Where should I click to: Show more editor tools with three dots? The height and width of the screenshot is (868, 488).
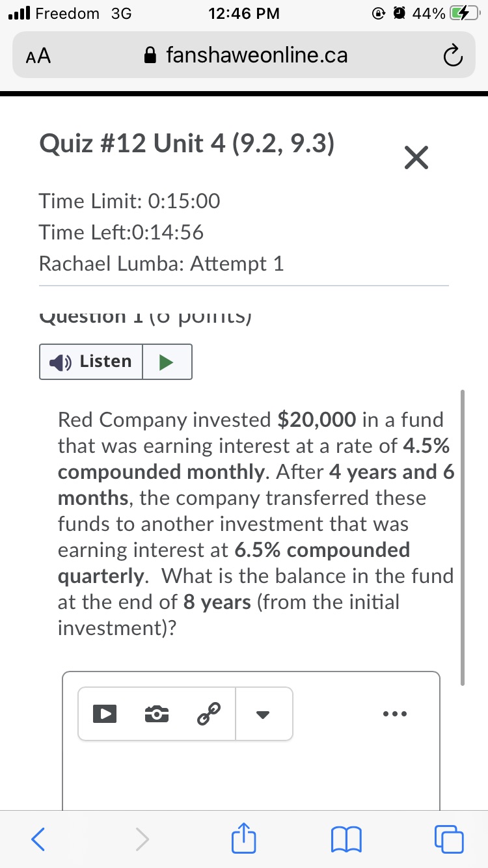(x=394, y=714)
